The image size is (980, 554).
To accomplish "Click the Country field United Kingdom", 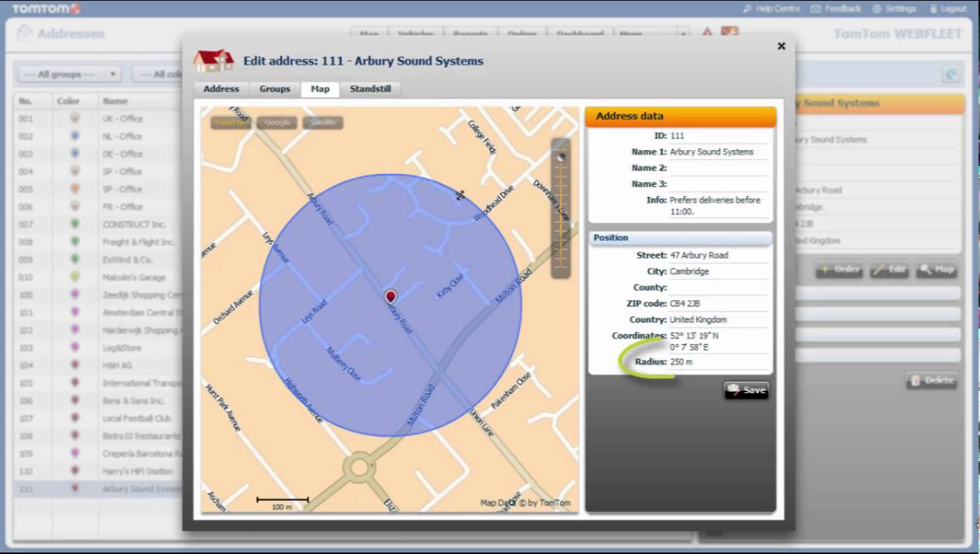I will click(x=719, y=319).
